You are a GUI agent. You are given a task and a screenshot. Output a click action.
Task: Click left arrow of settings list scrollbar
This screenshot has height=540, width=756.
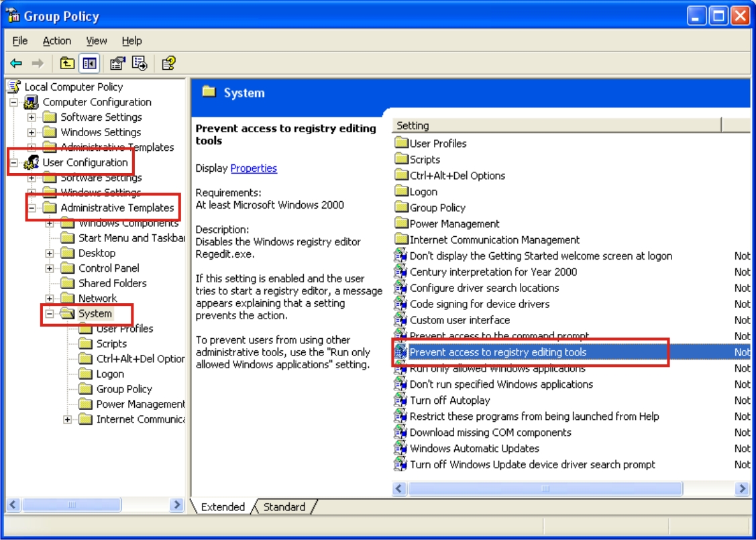click(399, 489)
